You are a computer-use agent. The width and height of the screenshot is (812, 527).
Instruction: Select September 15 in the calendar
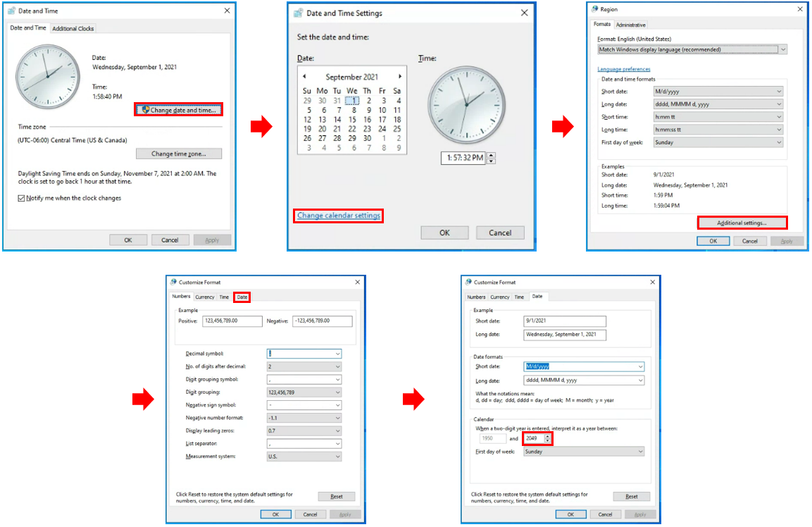pos(351,120)
